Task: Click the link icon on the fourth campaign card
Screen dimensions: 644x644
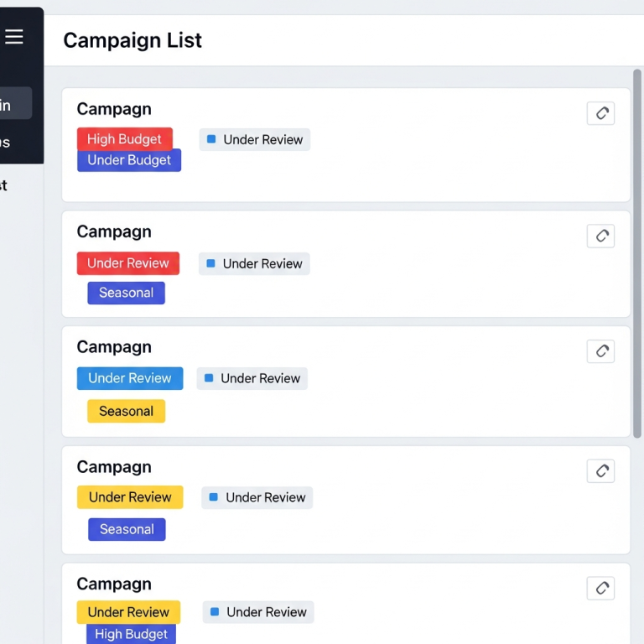Action: [x=600, y=471]
